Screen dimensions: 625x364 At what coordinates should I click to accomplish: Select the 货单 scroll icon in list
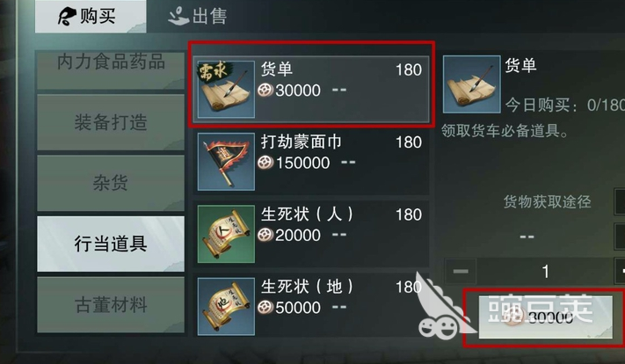tap(226, 90)
